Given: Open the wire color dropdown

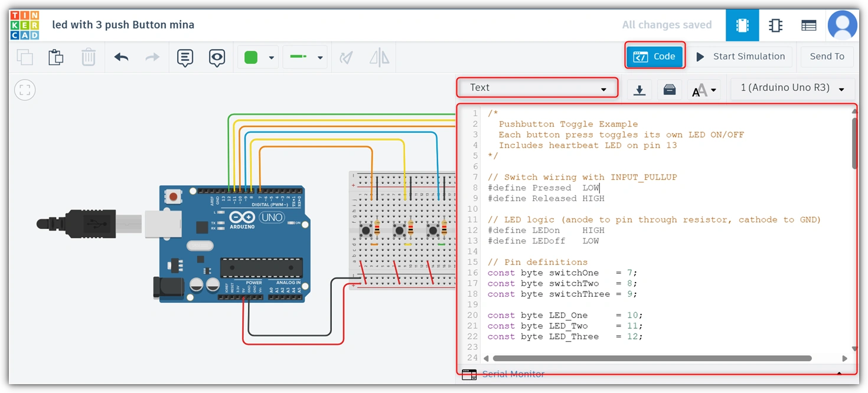Looking at the screenshot, I should coord(258,57).
